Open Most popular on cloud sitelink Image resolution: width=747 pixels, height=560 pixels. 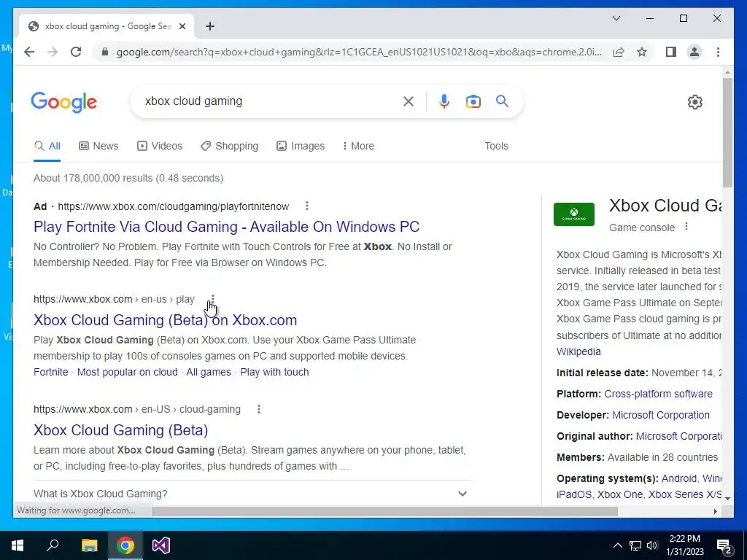[x=127, y=372]
